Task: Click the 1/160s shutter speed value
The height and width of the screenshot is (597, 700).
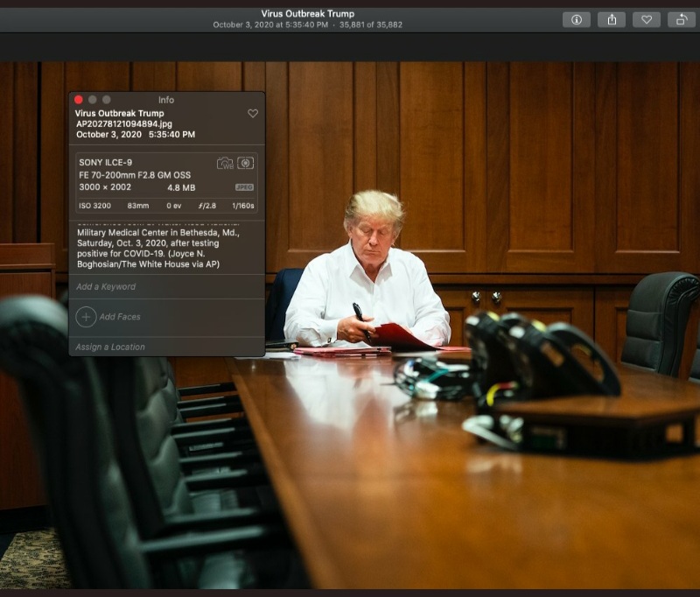Action: [243, 206]
